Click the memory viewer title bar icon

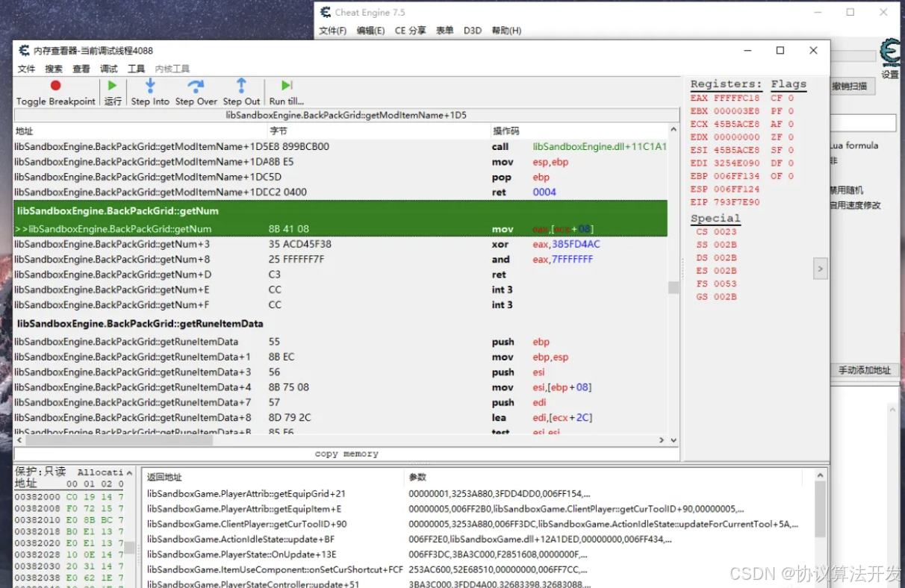(24, 51)
